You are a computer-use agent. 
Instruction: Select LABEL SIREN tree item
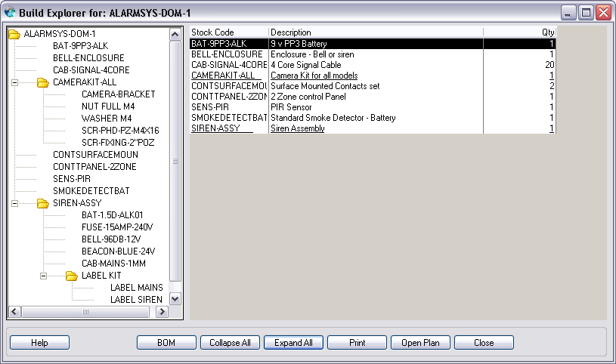click(136, 300)
